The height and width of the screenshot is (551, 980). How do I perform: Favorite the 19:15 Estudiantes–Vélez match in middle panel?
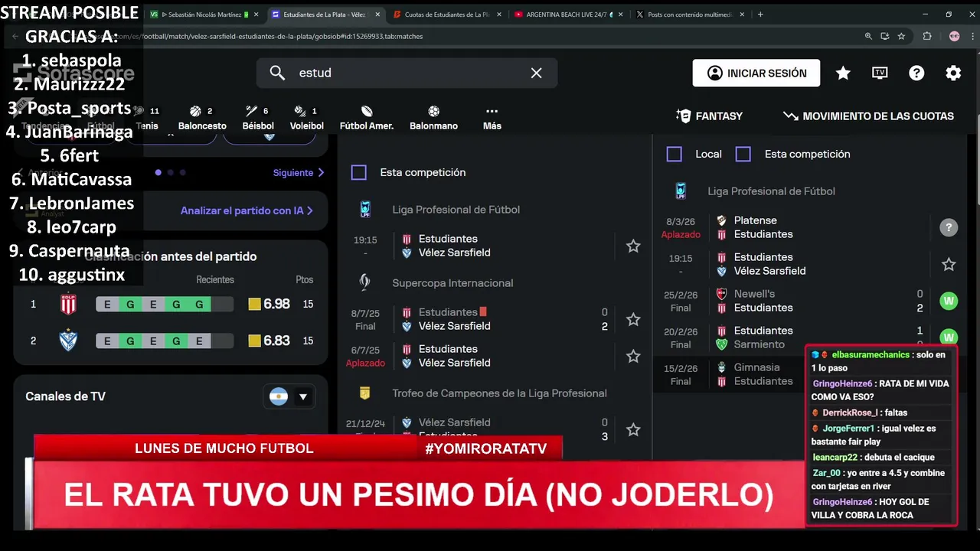(633, 246)
